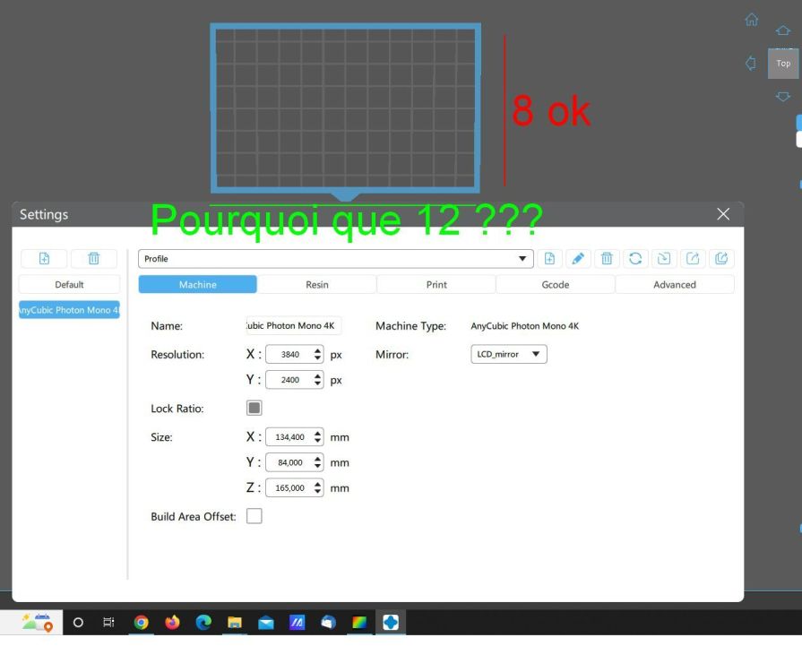This screenshot has height=672, width=802.
Task: Select the Advanced tab
Action: pos(675,284)
